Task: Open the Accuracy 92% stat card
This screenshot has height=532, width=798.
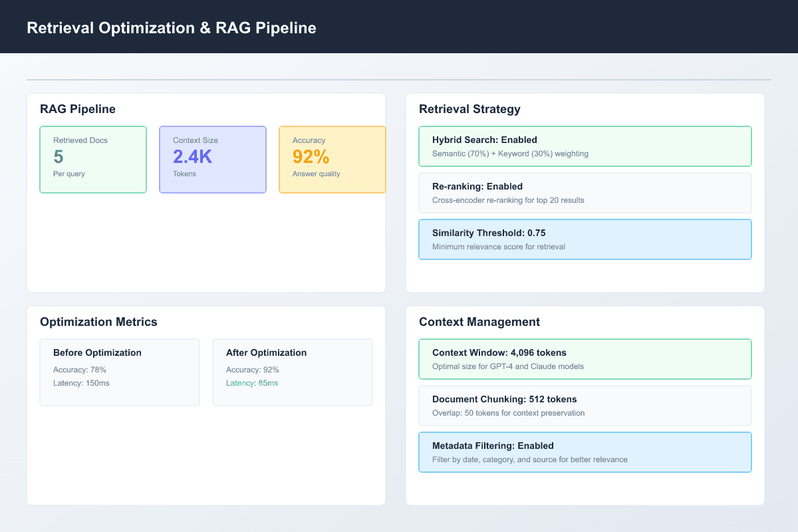Action: pos(332,160)
